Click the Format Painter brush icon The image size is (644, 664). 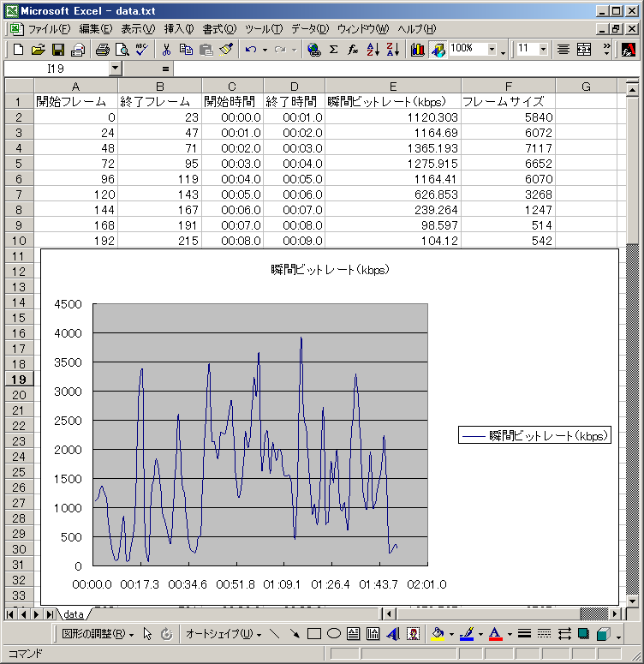coord(225,50)
